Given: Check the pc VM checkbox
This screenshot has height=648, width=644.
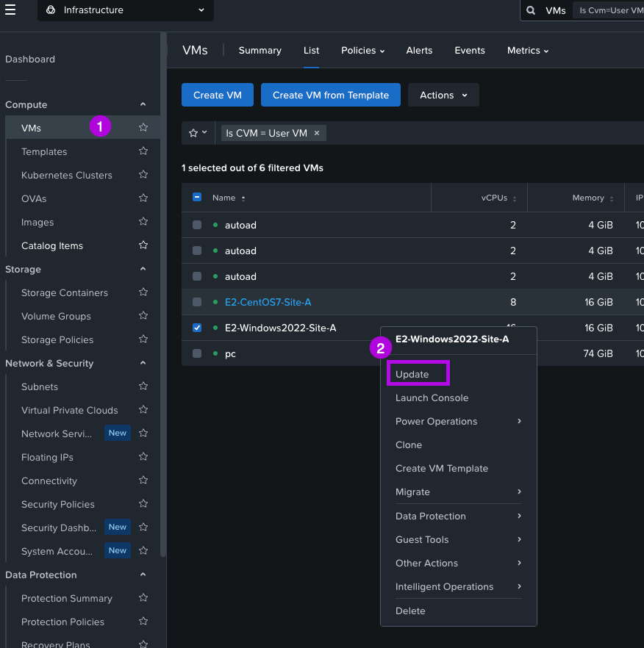Looking at the screenshot, I should point(197,353).
